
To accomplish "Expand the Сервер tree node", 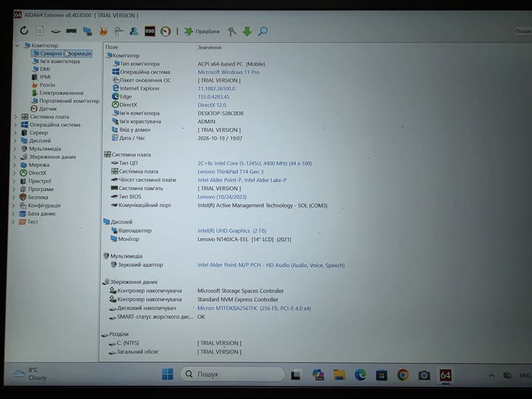I will click(x=15, y=133).
